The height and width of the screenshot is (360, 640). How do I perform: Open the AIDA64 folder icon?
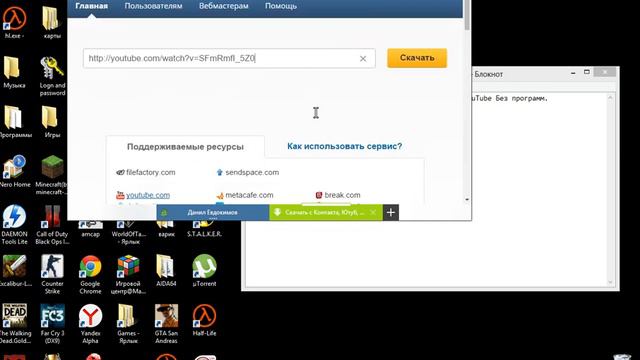coord(165,266)
